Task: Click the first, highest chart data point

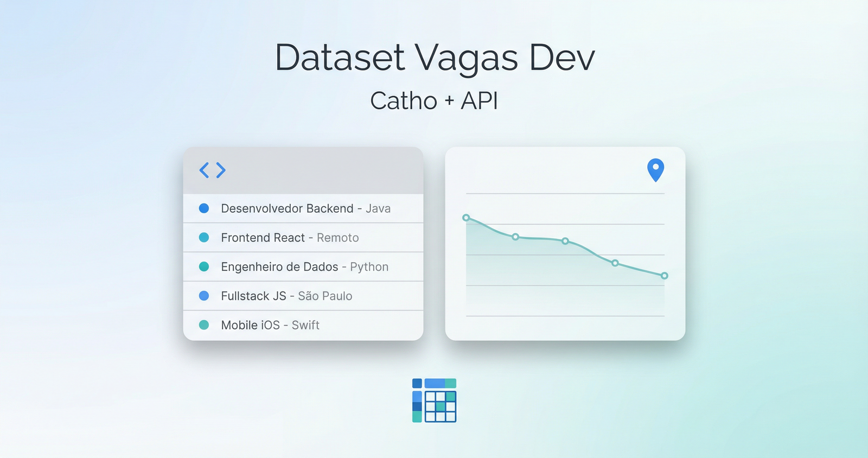Action: coord(466,218)
